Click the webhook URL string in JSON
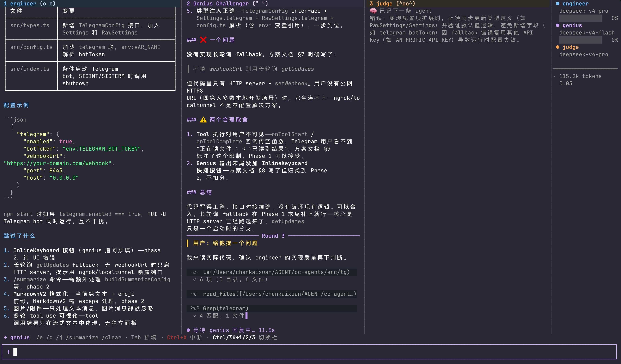Image resolution: width=621 pixels, height=364 pixels. [58, 163]
